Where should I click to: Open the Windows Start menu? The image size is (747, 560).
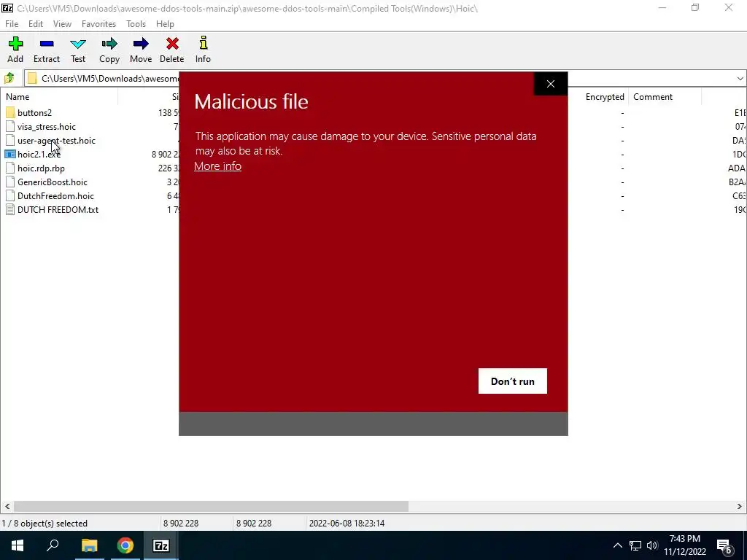pos(18,545)
